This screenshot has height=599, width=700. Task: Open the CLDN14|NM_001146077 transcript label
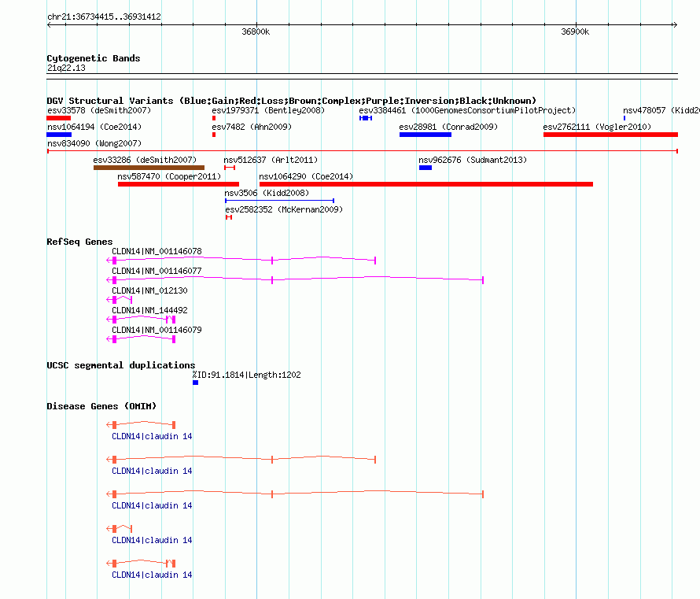point(157,271)
